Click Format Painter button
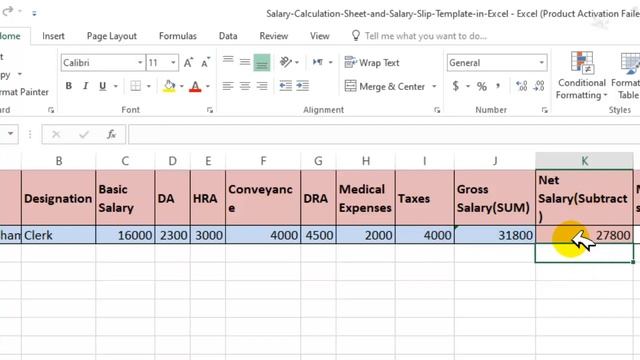Image resolution: width=640 pixels, height=360 pixels. click(x=24, y=92)
